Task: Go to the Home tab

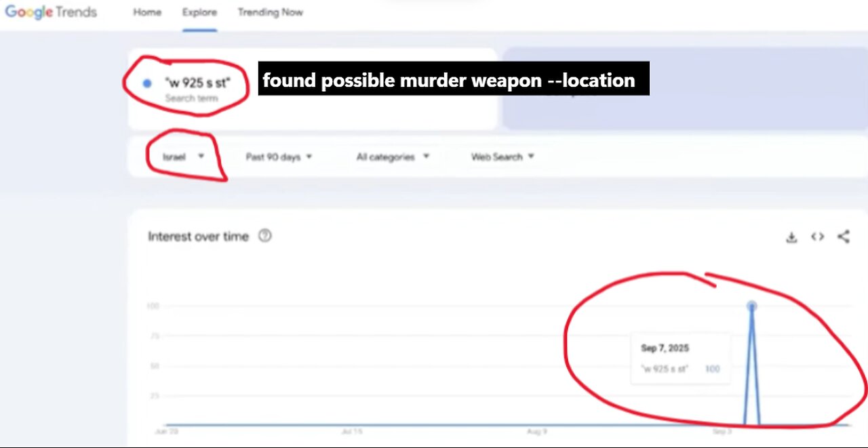Action: pos(146,12)
